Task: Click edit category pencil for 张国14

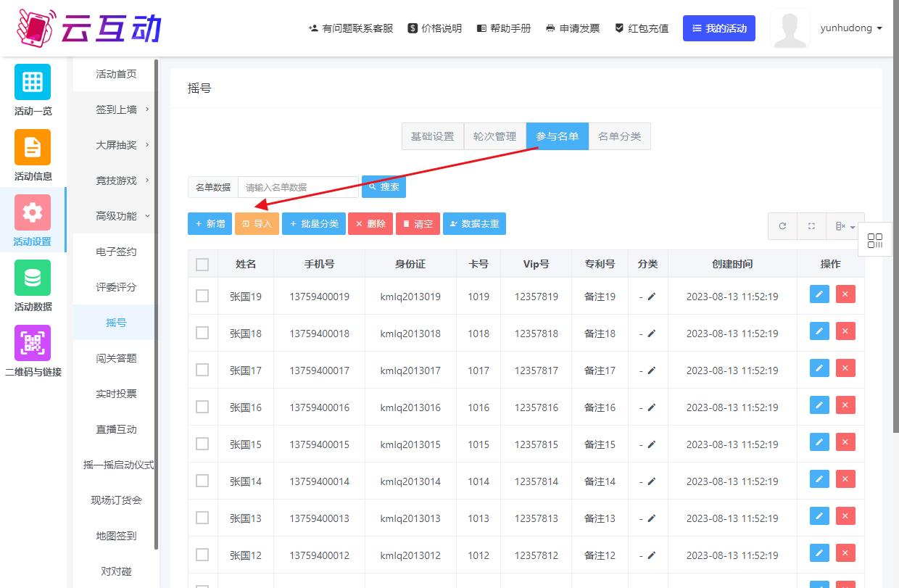Action: pos(652,481)
